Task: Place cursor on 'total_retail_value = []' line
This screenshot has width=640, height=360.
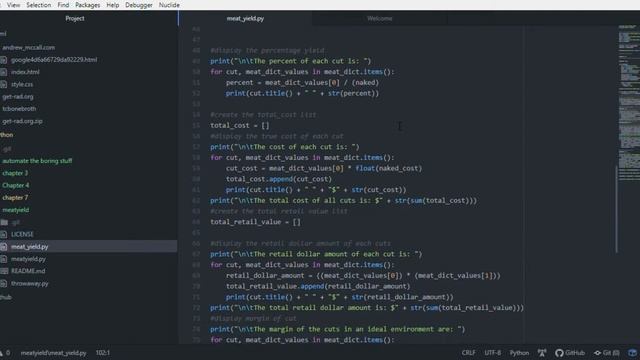Action: 256,222
